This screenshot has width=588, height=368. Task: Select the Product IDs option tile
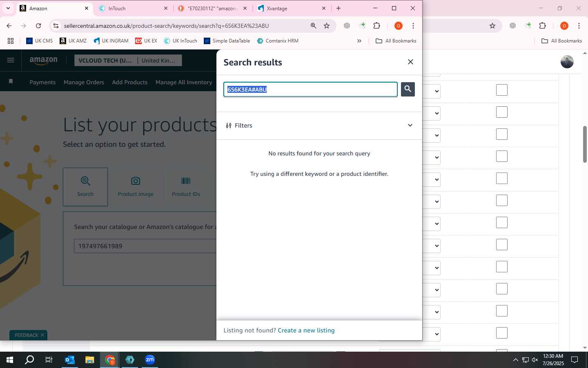(186, 186)
